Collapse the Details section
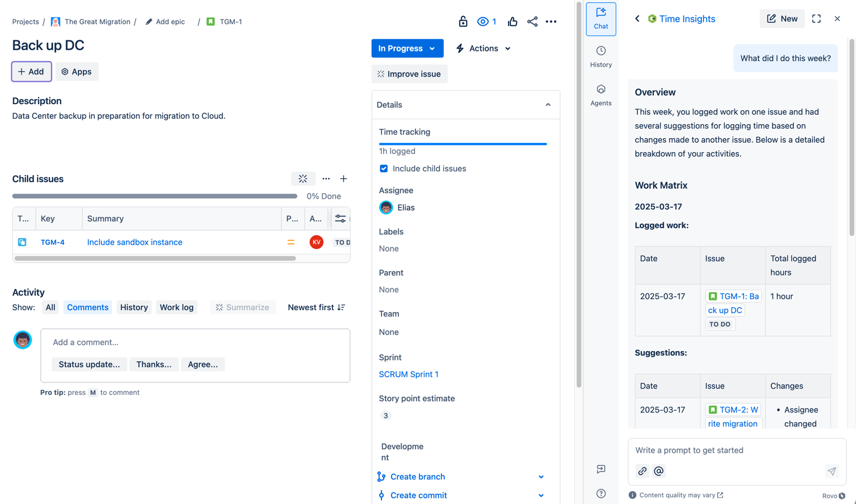The height and width of the screenshot is (504, 856). 548,105
